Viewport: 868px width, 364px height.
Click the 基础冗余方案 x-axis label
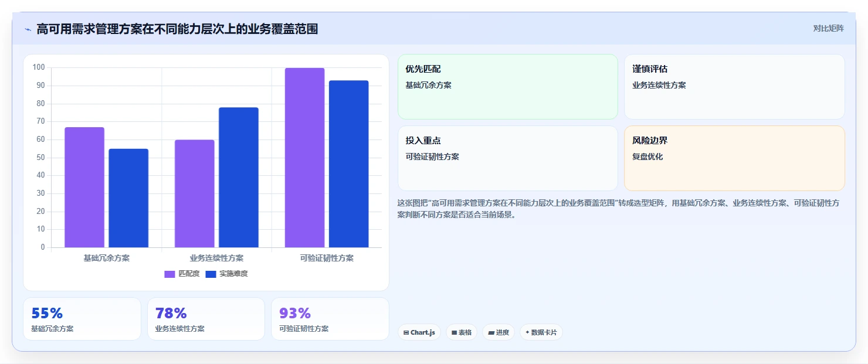coord(107,258)
